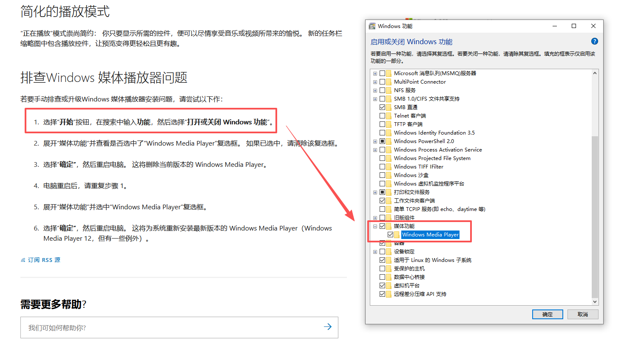Open the help icon in Windows 功能 dialog

pyautogui.click(x=595, y=41)
